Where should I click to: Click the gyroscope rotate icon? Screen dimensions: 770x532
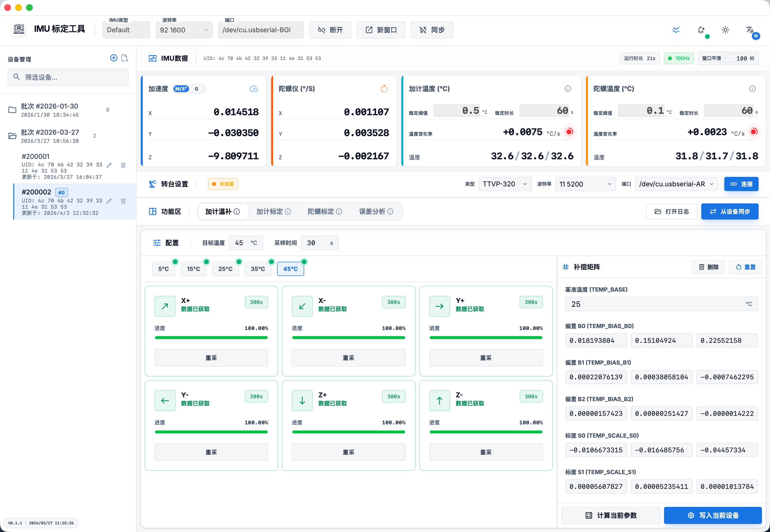[384, 89]
